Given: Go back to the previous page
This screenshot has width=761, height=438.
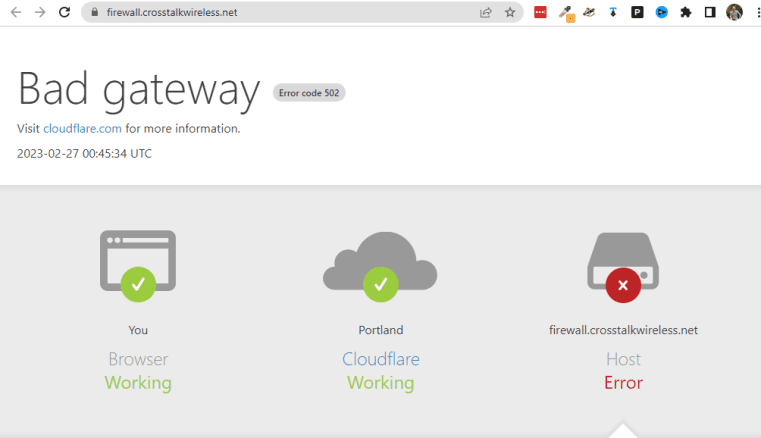Looking at the screenshot, I should [16, 12].
